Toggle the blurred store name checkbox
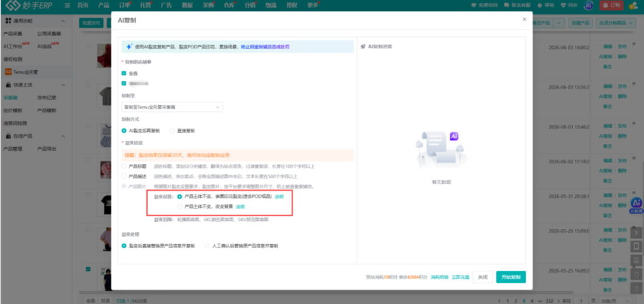 (124, 84)
